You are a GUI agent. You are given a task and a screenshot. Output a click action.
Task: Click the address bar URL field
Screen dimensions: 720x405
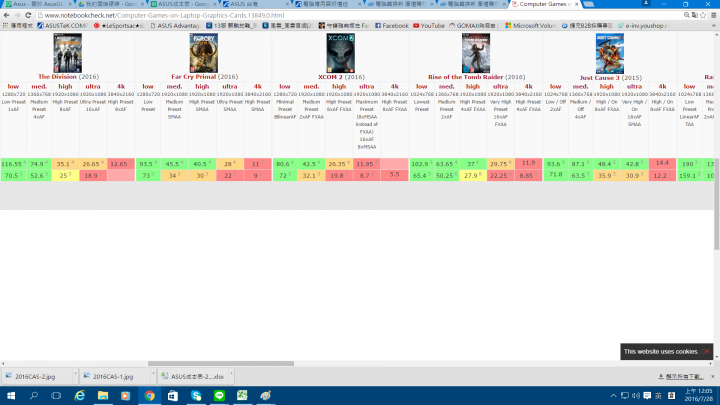358,15
